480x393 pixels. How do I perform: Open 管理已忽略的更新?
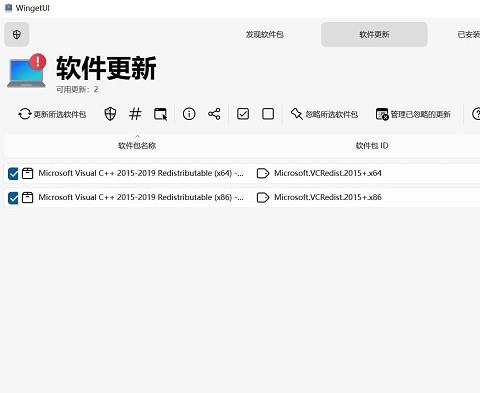413,114
